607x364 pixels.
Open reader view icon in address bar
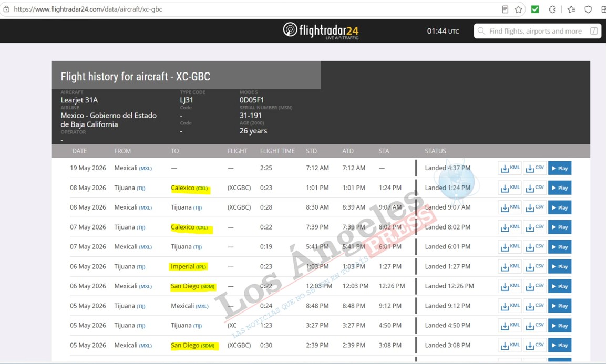505,9
